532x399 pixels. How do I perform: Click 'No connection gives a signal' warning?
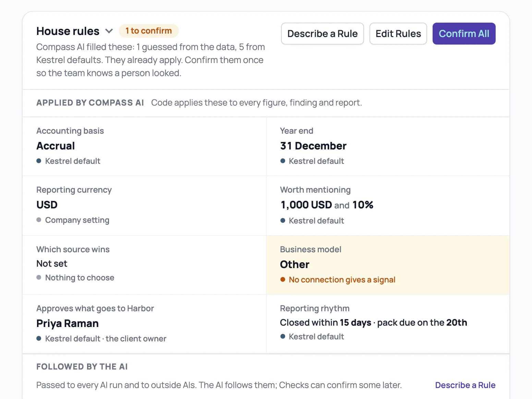click(x=342, y=280)
